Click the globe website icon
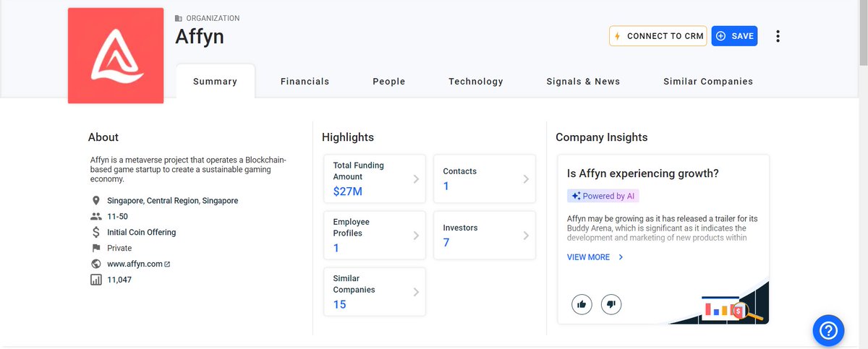 96,264
